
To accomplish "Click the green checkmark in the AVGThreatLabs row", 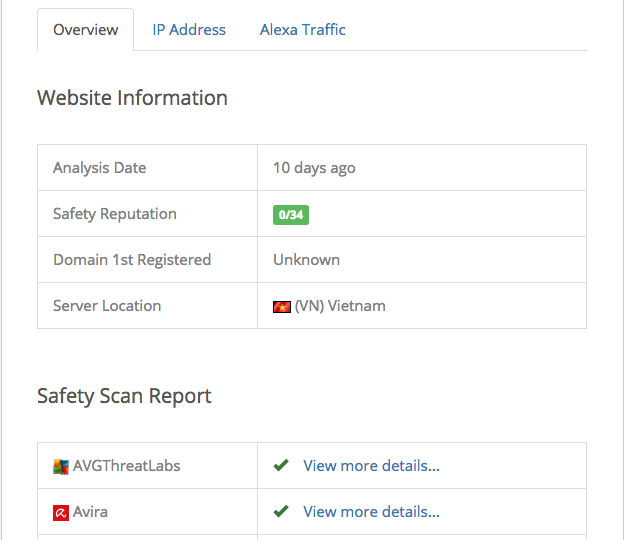I will [281, 466].
